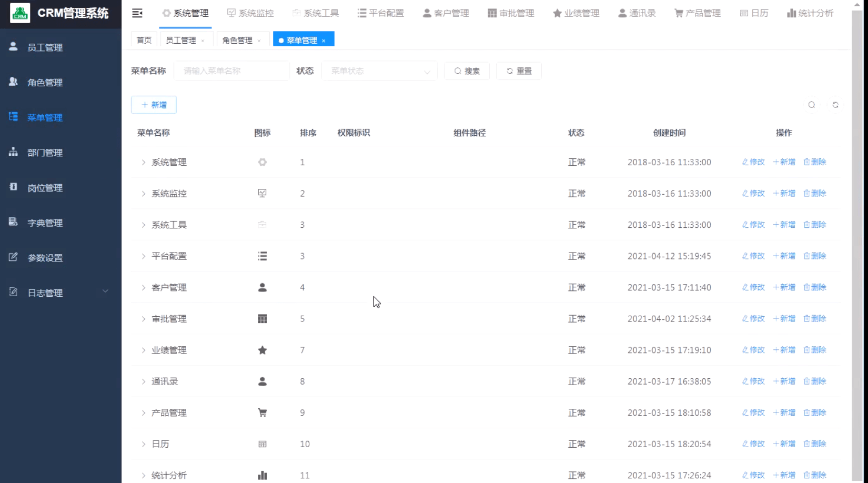Open the 首页 tab
The width and height of the screenshot is (868, 483).
point(144,41)
